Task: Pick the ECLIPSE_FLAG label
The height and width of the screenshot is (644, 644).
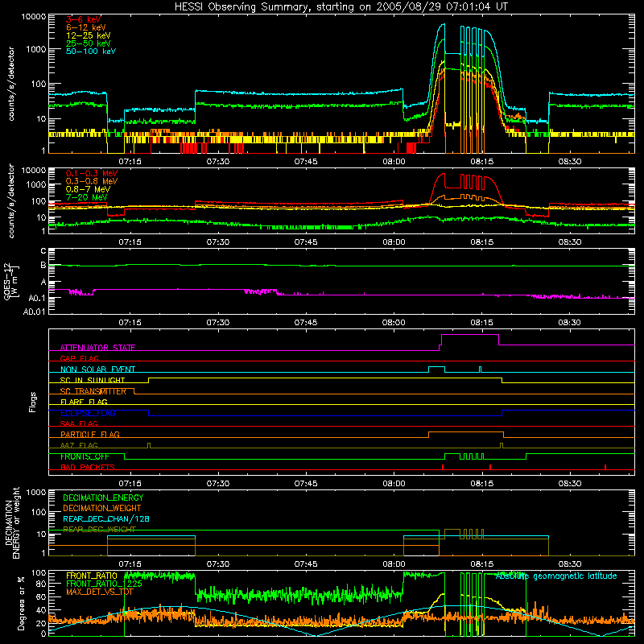Action: click(88, 413)
